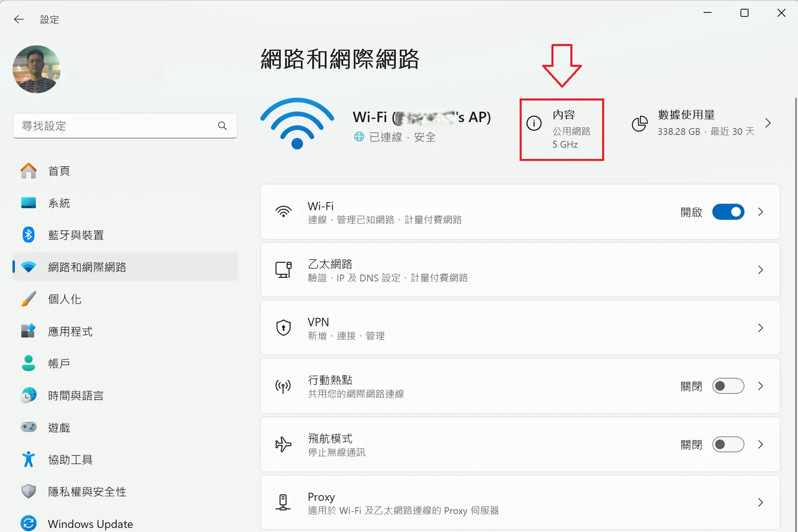Open 內容 network properties
Screen dimensions: 798x532
click(562, 129)
